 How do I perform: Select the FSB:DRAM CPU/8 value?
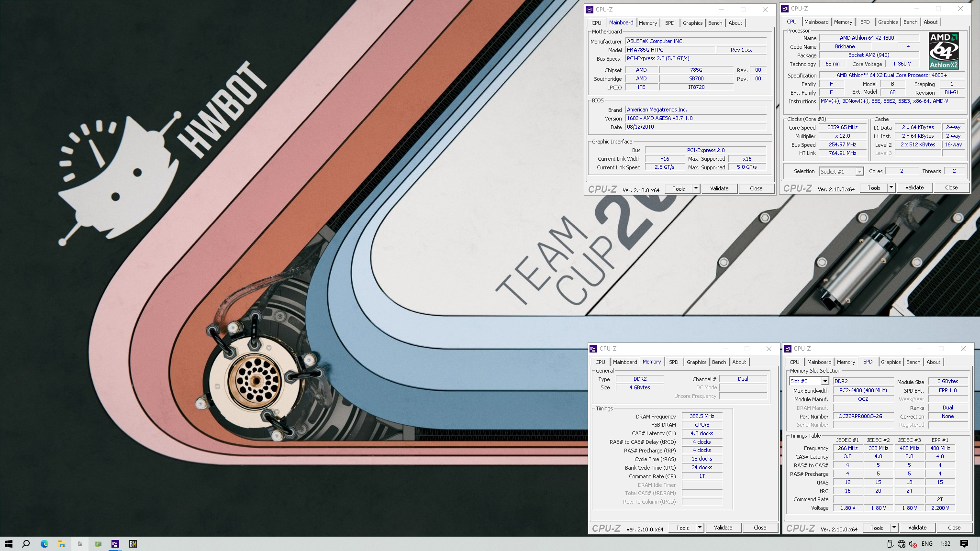702,425
